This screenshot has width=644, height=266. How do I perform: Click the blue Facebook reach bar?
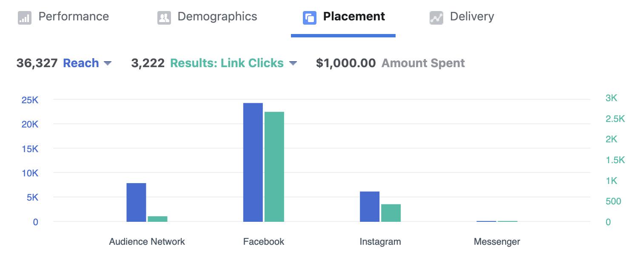point(253,162)
